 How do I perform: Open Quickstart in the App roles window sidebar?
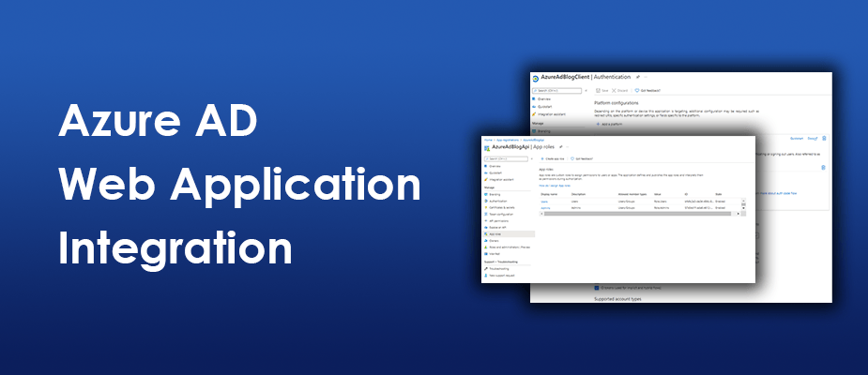(492, 173)
